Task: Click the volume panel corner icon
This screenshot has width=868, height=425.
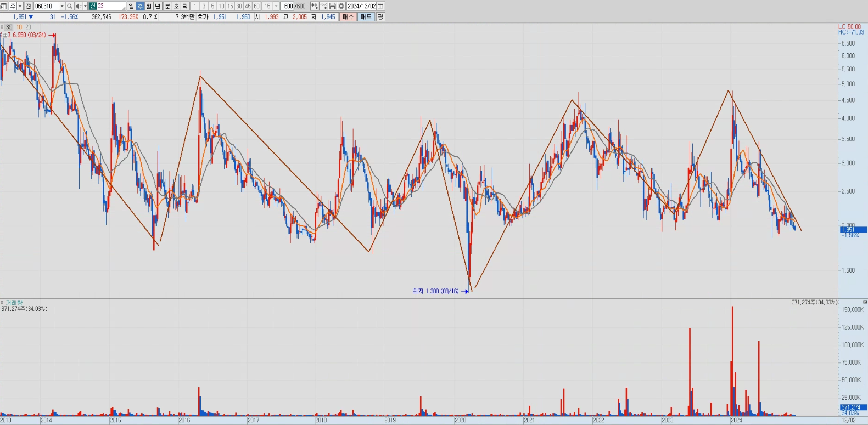Action: point(865,302)
